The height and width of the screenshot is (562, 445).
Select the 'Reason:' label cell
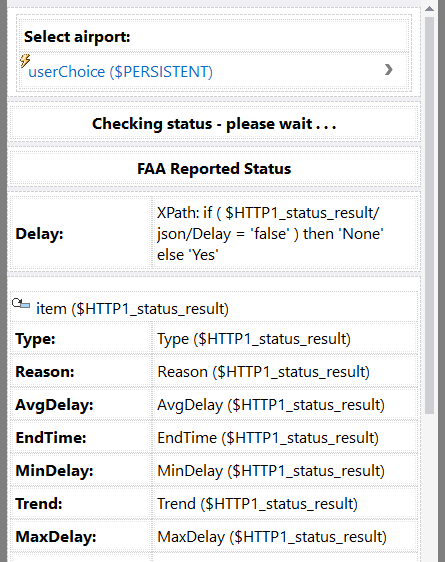81,372
